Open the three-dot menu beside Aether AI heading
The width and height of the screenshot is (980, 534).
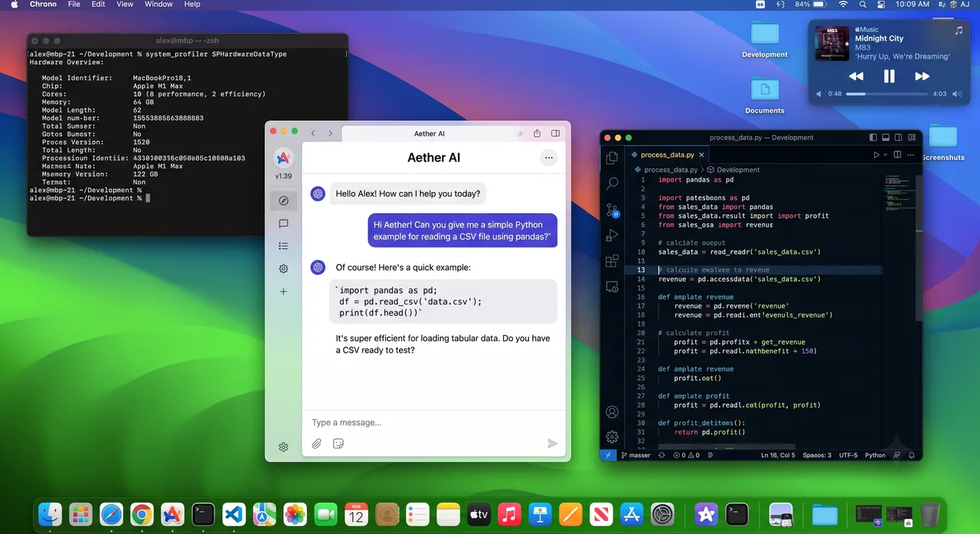pyautogui.click(x=548, y=158)
